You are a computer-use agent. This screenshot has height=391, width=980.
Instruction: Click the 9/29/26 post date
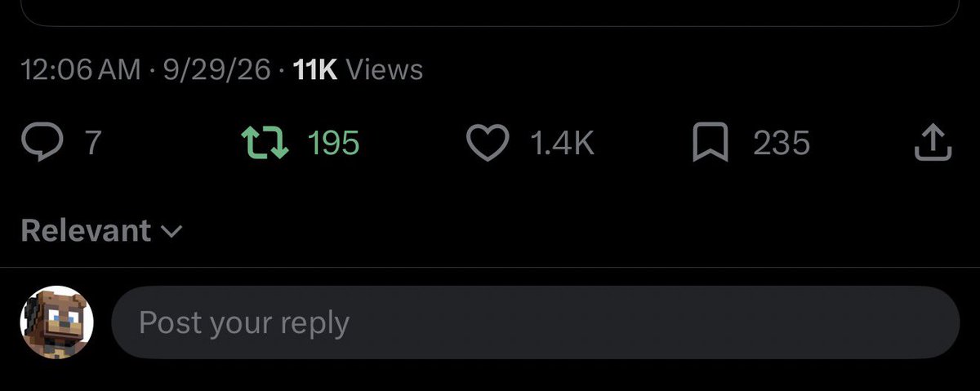pos(216,69)
